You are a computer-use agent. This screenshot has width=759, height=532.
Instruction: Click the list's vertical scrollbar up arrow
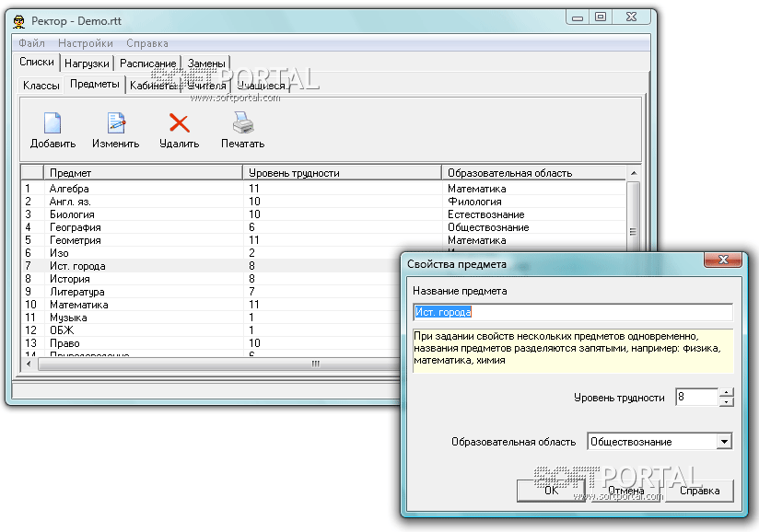(x=633, y=173)
